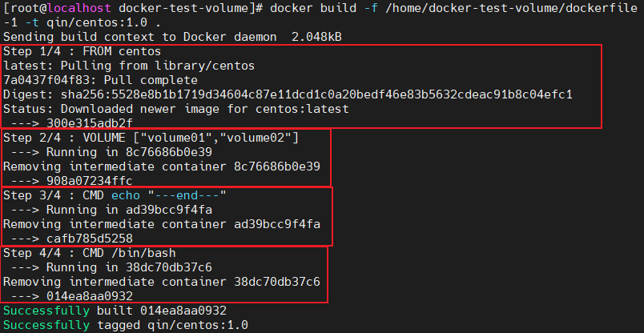
Task: Select the 7a0437f04f83 Pull complete line
Action: pyautogui.click(x=100, y=80)
